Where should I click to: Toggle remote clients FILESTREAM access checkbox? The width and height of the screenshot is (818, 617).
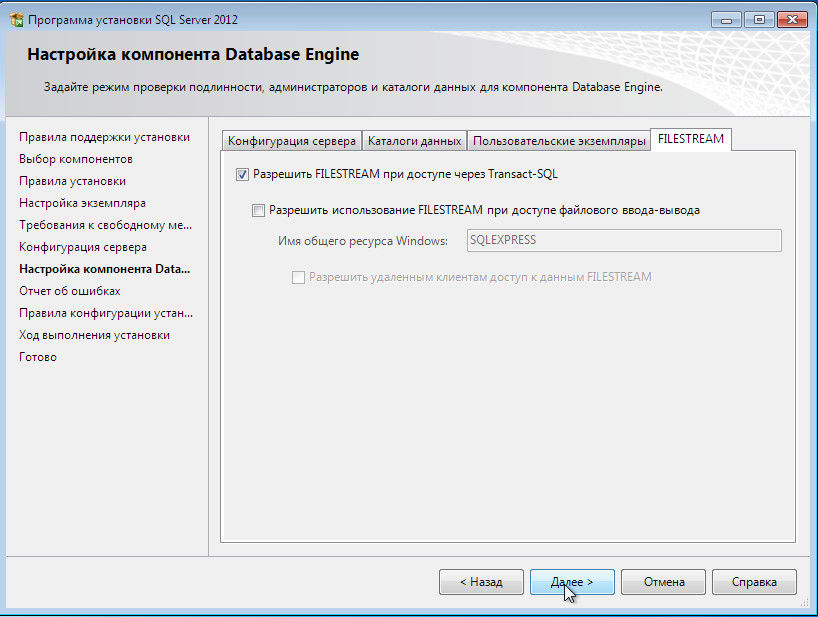(x=298, y=277)
